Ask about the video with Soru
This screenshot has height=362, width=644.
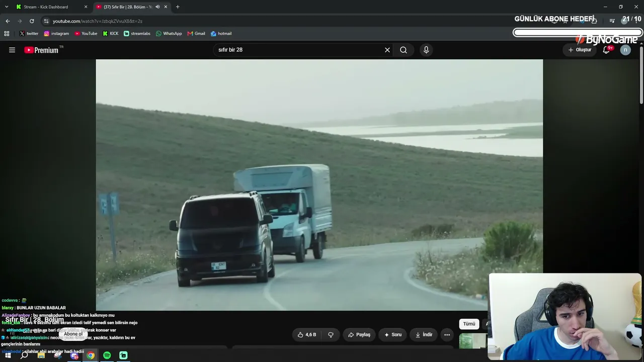click(x=393, y=334)
